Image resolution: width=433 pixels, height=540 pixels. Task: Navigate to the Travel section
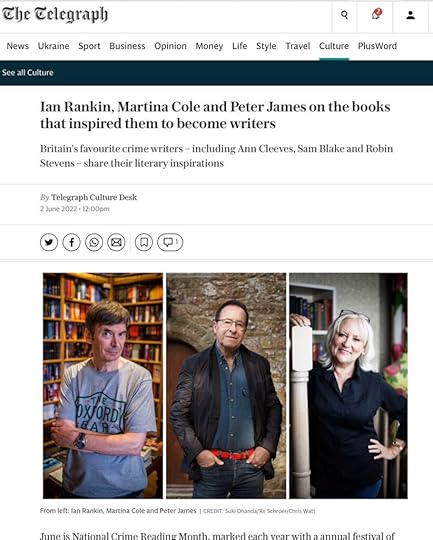tap(298, 46)
